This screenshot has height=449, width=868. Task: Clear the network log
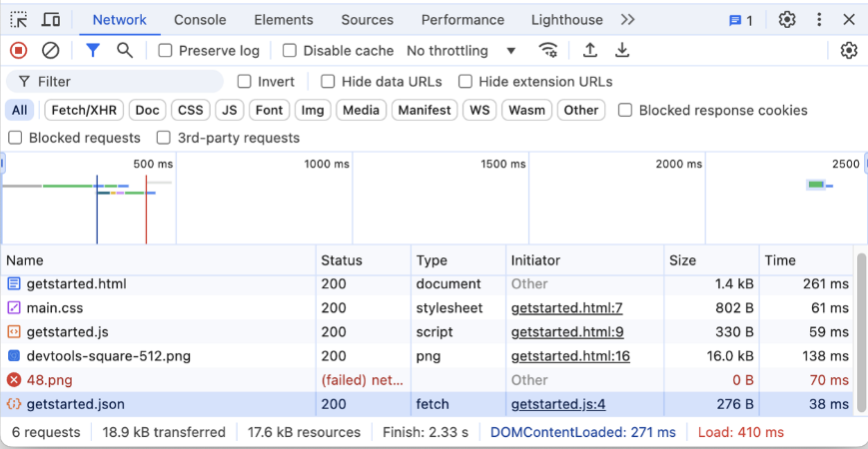50,51
